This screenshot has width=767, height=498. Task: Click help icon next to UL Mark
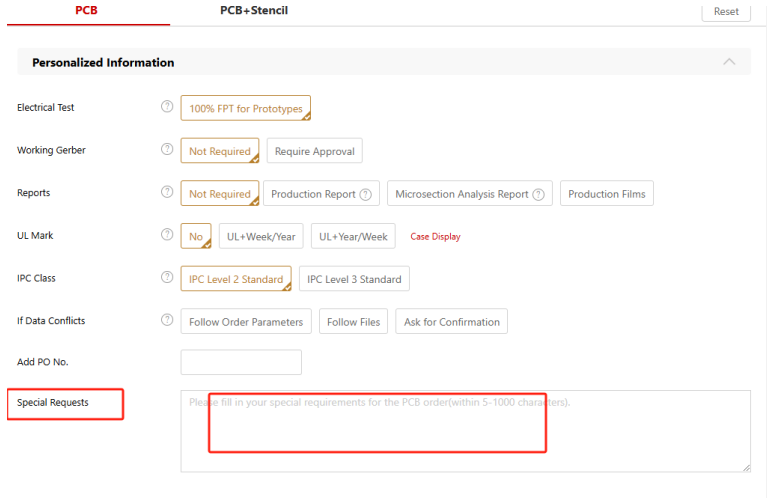tap(167, 235)
